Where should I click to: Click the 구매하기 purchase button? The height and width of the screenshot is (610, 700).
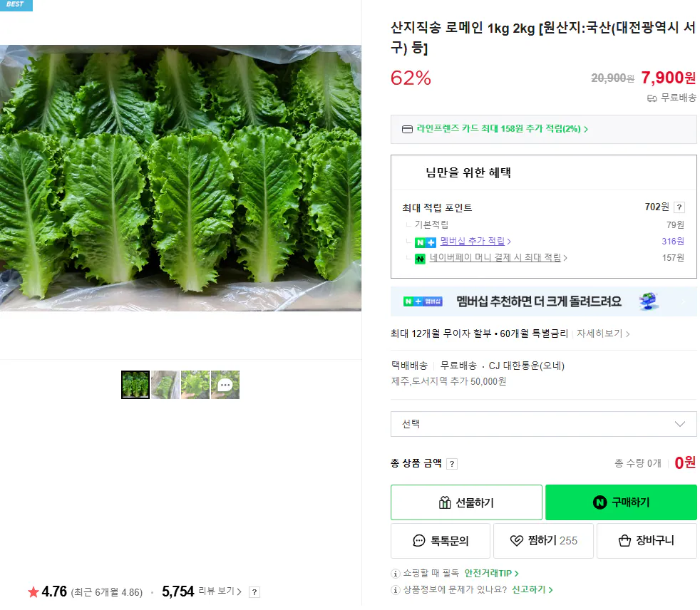point(621,502)
